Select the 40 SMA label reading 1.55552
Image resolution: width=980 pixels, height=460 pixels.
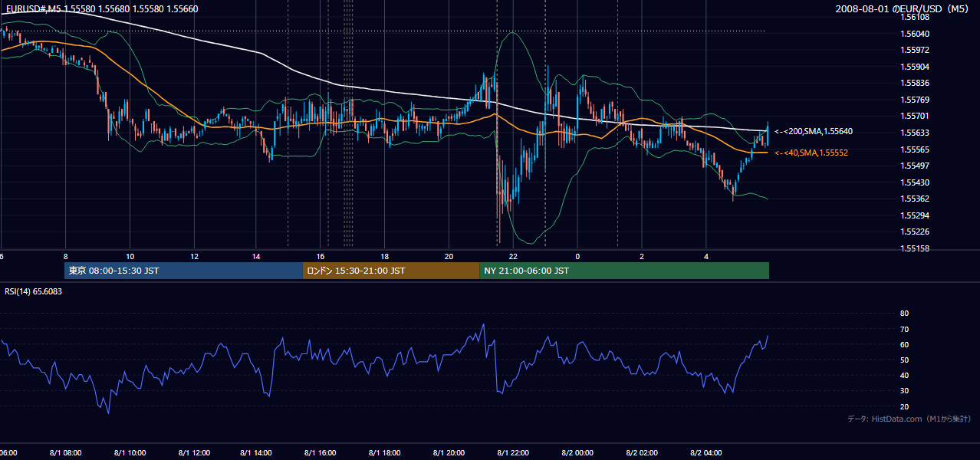tap(811, 153)
